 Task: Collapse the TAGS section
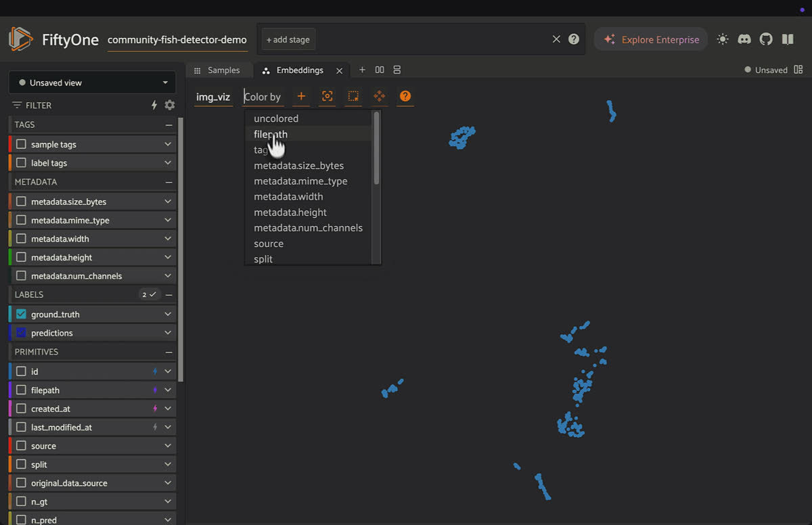click(x=168, y=125)
